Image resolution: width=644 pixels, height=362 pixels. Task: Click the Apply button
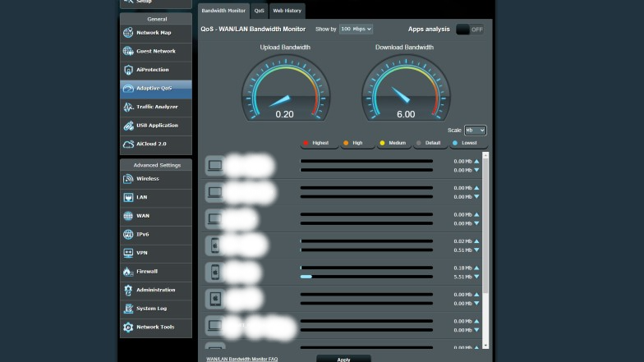[x=343, y=359]
